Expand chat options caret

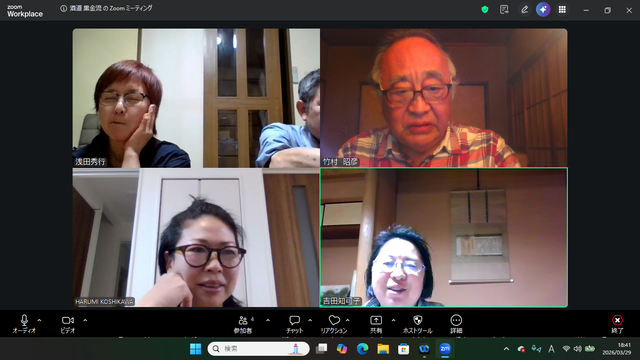coord(310,320)
